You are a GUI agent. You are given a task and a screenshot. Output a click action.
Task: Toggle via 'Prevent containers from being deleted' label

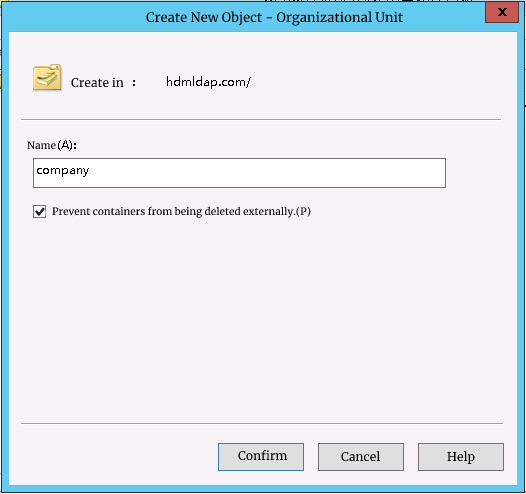click(181, 212)
